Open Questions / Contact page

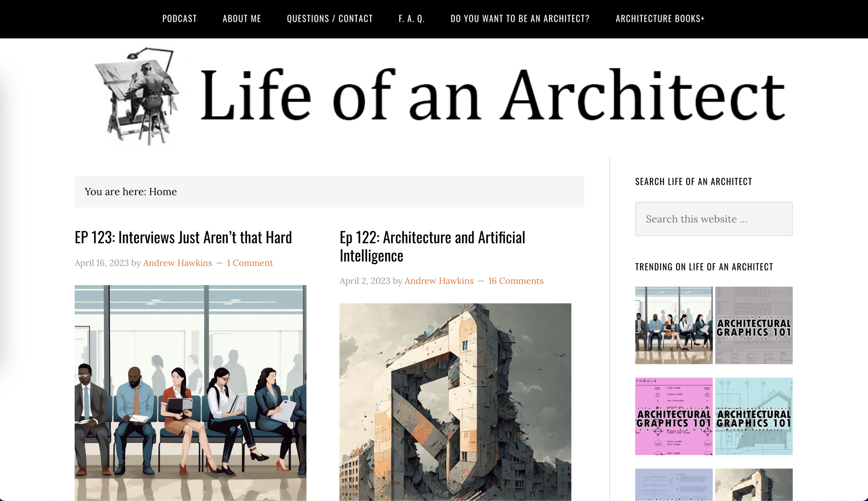pos(329,18)
